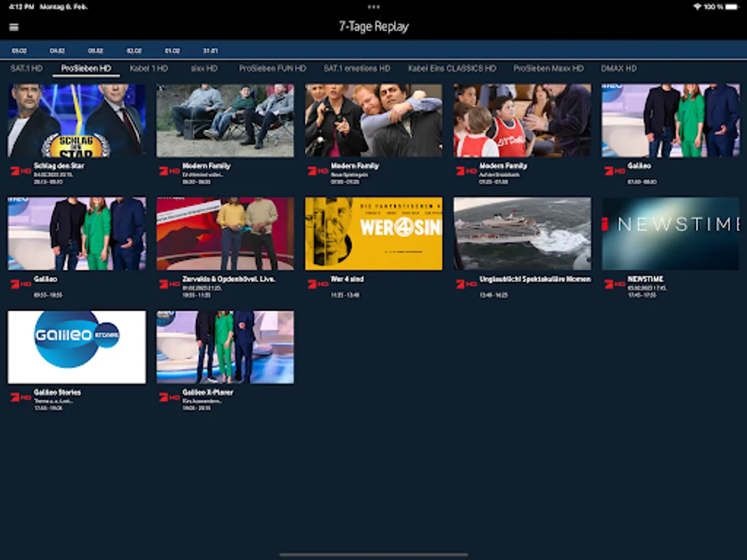The height and width of the screenshot is (560, 747).
Task: Click the 'Schlag den Star' title
Action: pos(59,166)
